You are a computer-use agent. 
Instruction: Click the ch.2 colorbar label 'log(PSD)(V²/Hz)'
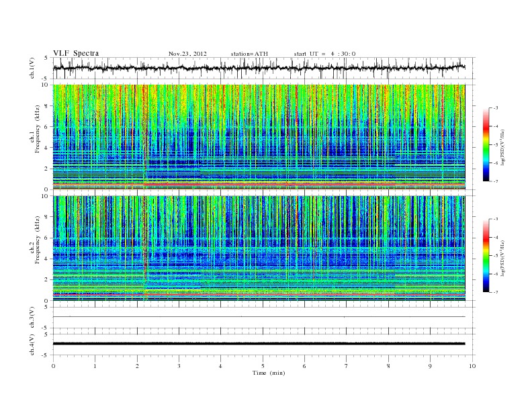tap(502, 258)
